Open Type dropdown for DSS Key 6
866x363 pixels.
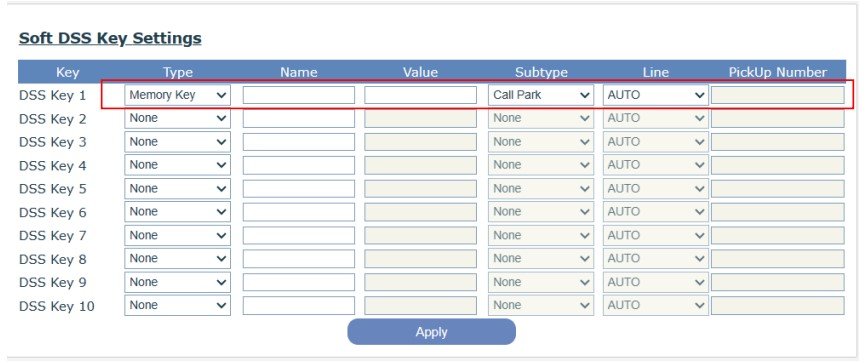[x=177, y=212]
